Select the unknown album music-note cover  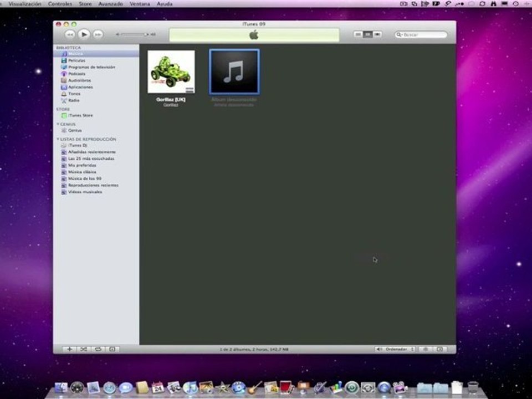coord(234,71)
